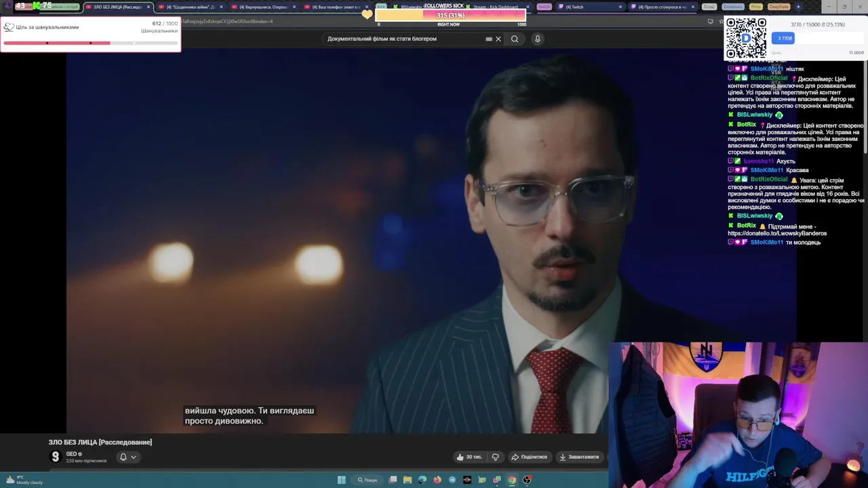The height and width of the screenshot is (488, 868).
Task: Open the Dota2 tab group
Action: (709, 7)
